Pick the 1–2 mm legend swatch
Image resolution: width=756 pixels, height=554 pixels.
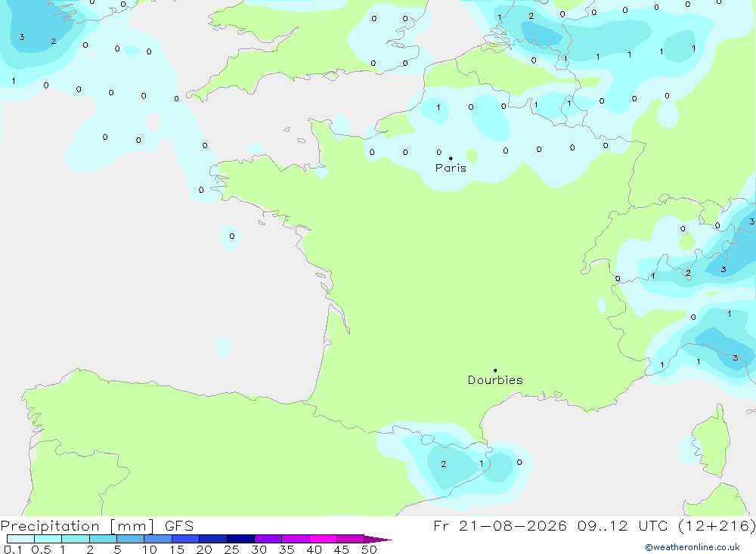(x=76, y=539)
